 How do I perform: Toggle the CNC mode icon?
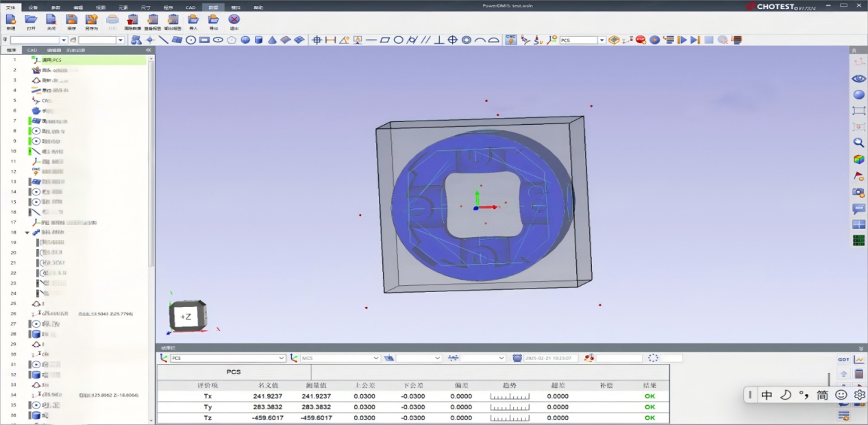click(511, 40)
